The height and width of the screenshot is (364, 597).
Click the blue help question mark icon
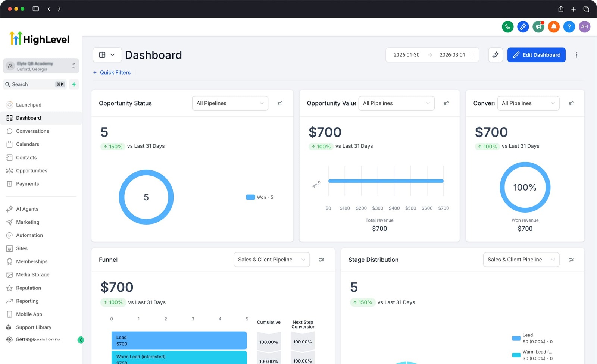coord(569,27)
